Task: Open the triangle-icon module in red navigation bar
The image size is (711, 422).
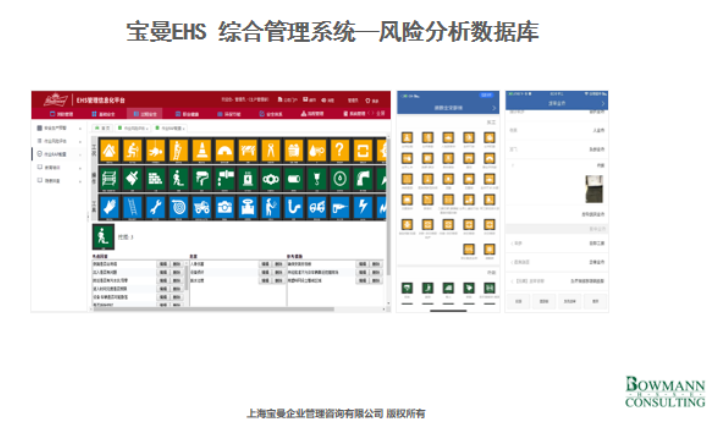Action: click(312, 113)
